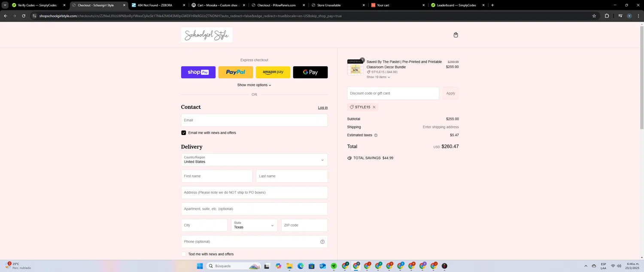Open Task View on the taskbar
The width and height of the screenshot is (644, 272).
pyautogui.click(x=267, y=266)
